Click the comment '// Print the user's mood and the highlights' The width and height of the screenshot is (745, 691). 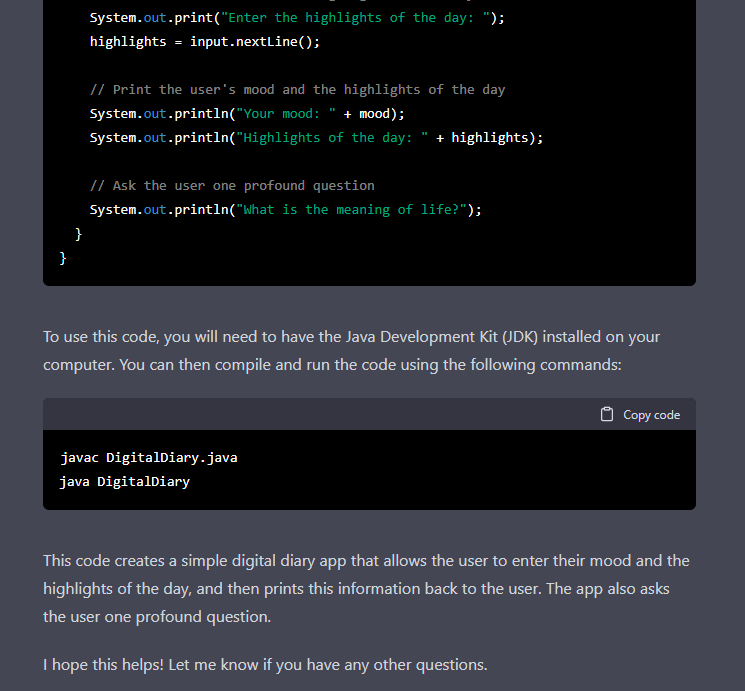coord(297,90)
